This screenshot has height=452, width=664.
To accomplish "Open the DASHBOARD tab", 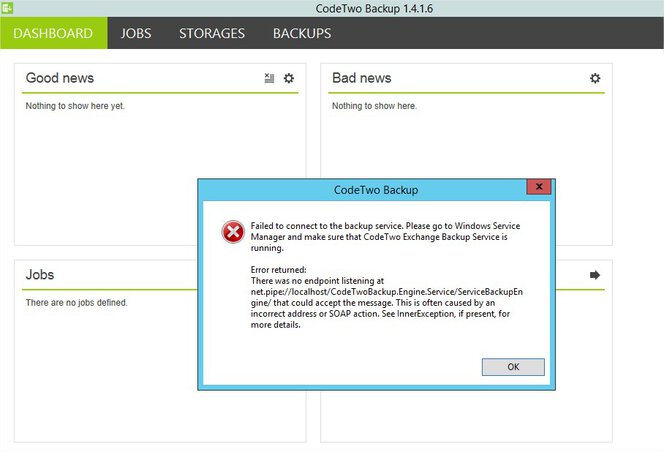I will [x=53, y=33].
